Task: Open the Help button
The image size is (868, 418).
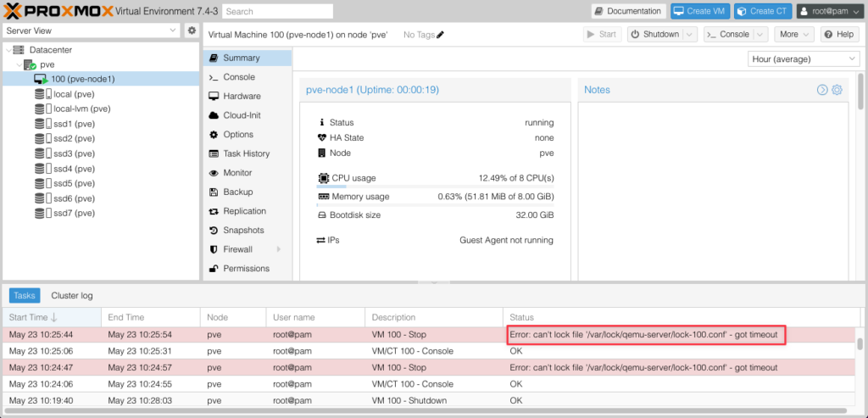Action: click(x=840, y=34)
